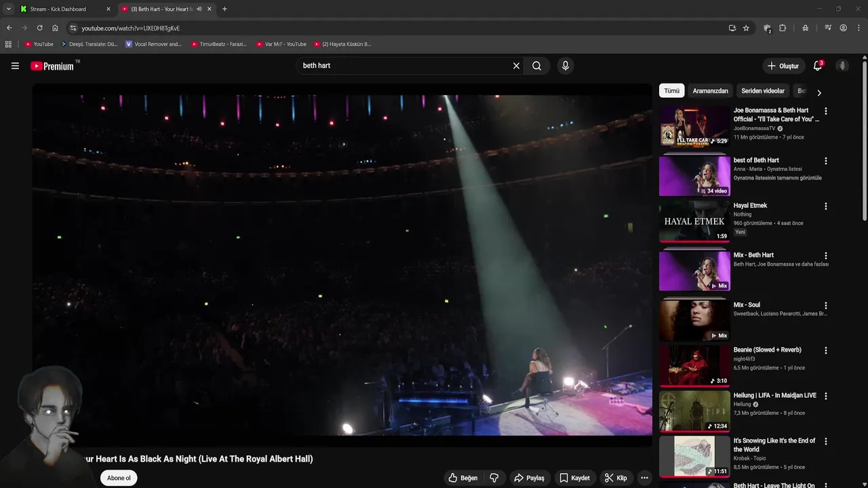Clear the search text with X
868x488 pixels.
516,66
